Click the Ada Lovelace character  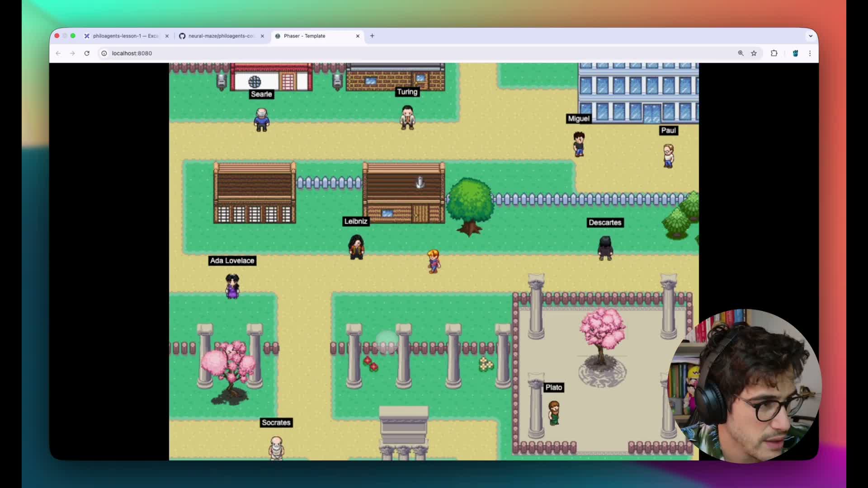pyautogui.click(x=232, y=286)
